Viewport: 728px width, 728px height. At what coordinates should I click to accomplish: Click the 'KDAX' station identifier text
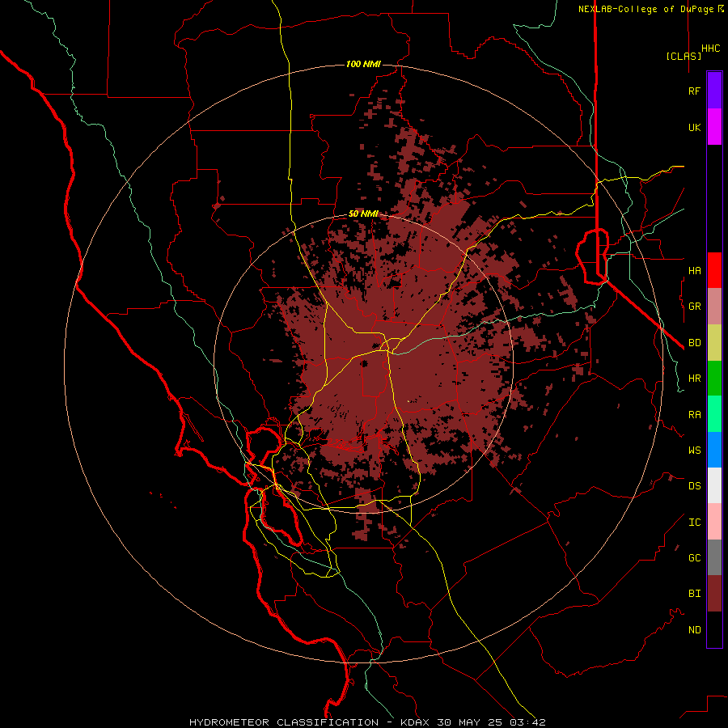coord(415,722)
